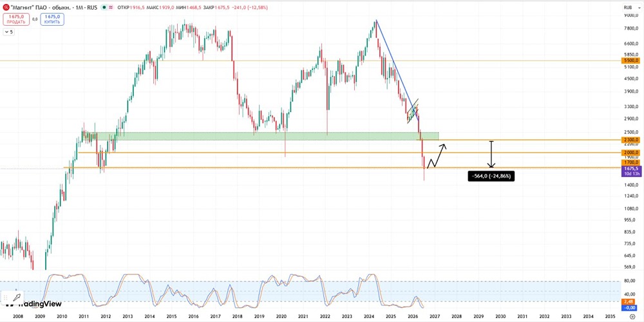This screenshot has width=644, height=322.
Task: Click the orange 2300,0 price level label
Action: (630, 140)
